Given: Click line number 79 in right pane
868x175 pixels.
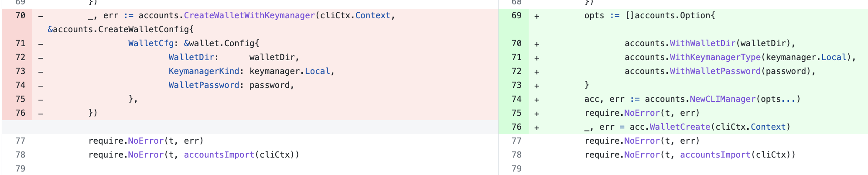Looking at the screenshot, I should (x=516, y=169).
